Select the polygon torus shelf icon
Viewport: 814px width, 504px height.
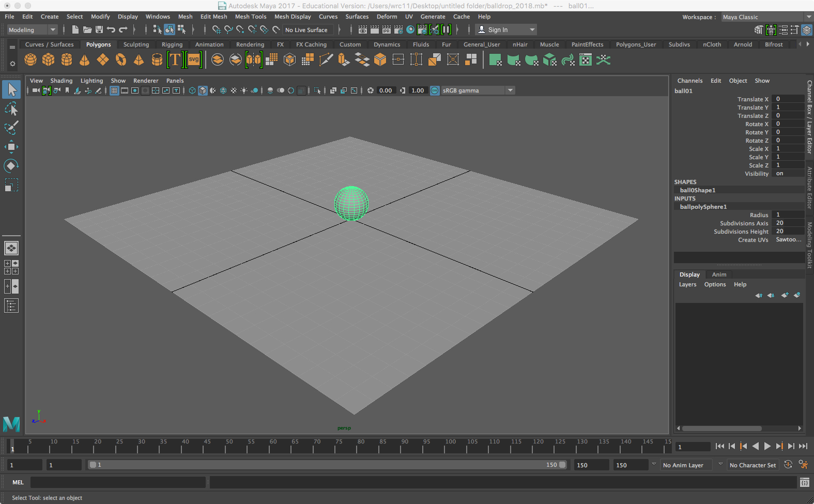[121, 60]
